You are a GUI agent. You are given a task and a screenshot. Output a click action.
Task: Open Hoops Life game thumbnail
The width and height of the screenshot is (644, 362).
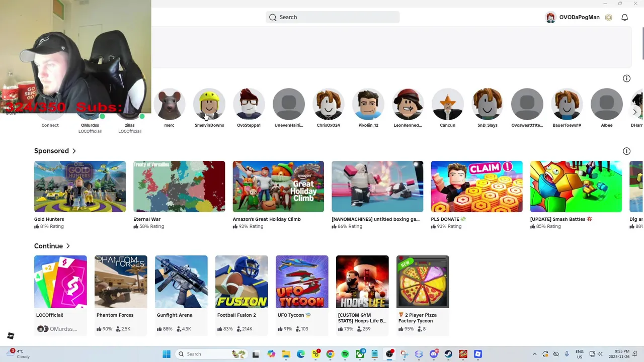(x=362, y=282)
